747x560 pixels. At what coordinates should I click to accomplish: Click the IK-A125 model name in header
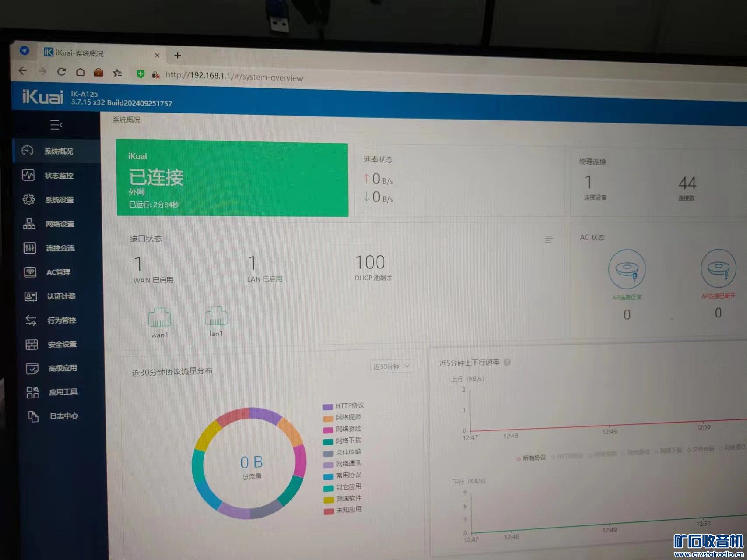pos(85,94)
